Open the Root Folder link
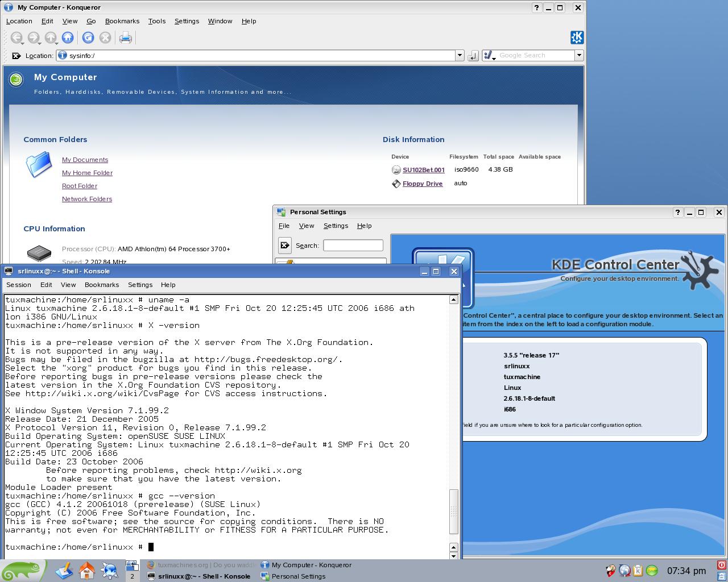Screen dimensions: 728x582 coord(80,186)
